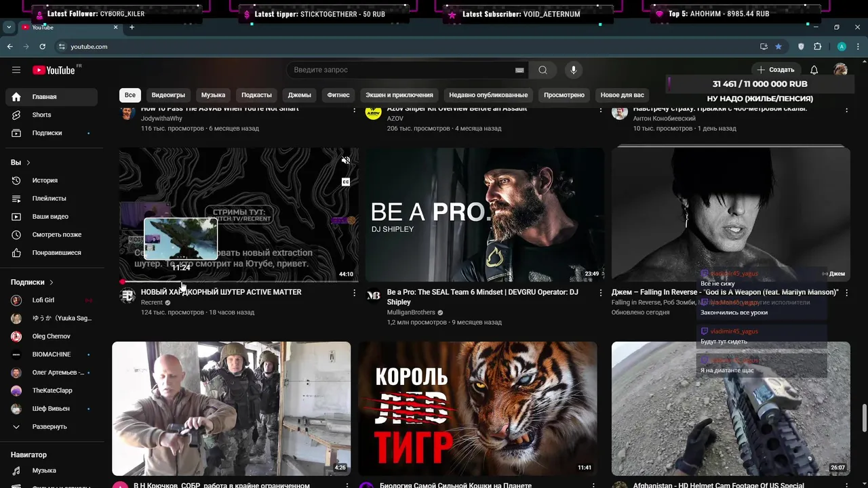This screenshot has width=868, height=488.
Task: Open the account avatar menu
Action: [841, 70]
